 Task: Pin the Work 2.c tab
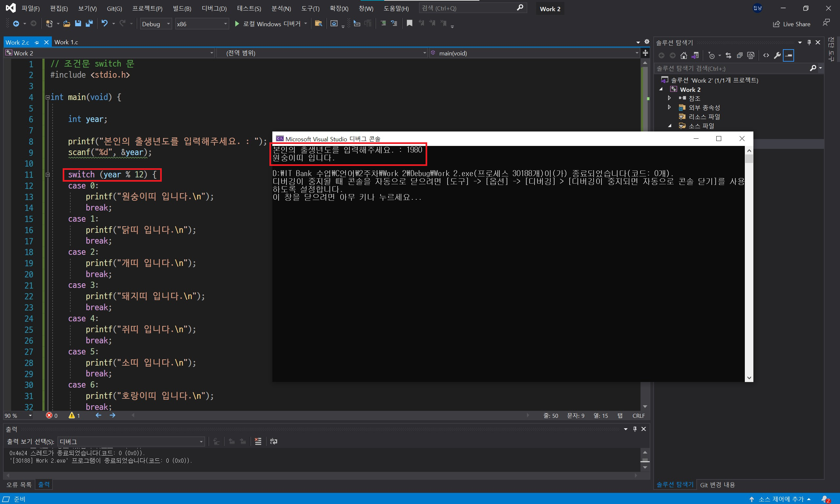pyautogui.click(x=37, y=42)
